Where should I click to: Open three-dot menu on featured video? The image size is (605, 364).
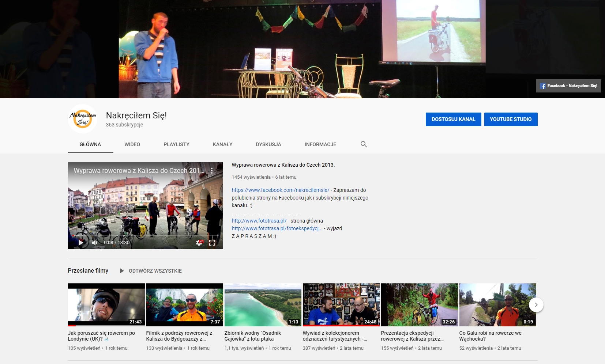[x=212, y=171]
